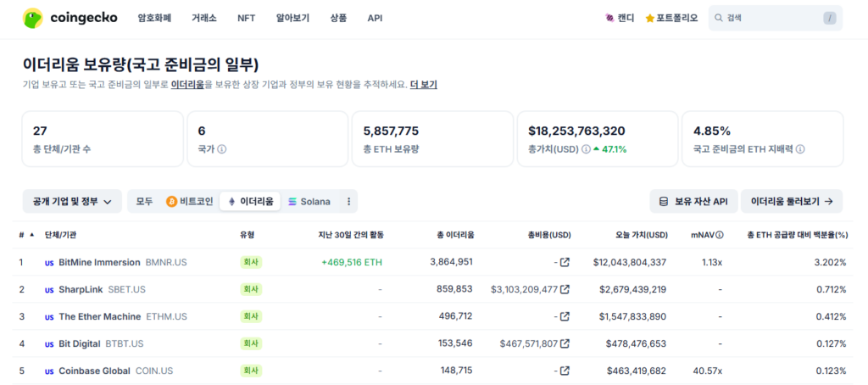
Task: Click arrow in 이더리움 둘러보기 button
Action: [x=829, y=202]
